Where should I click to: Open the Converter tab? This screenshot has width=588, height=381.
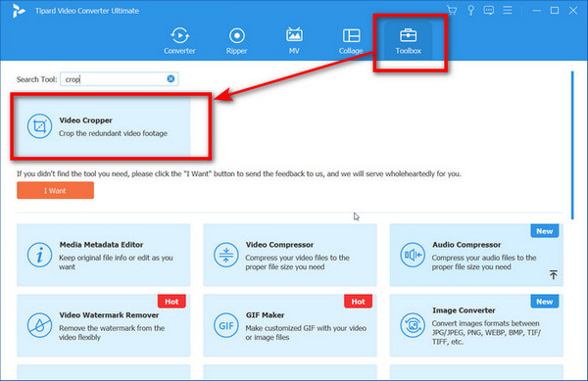179,41
